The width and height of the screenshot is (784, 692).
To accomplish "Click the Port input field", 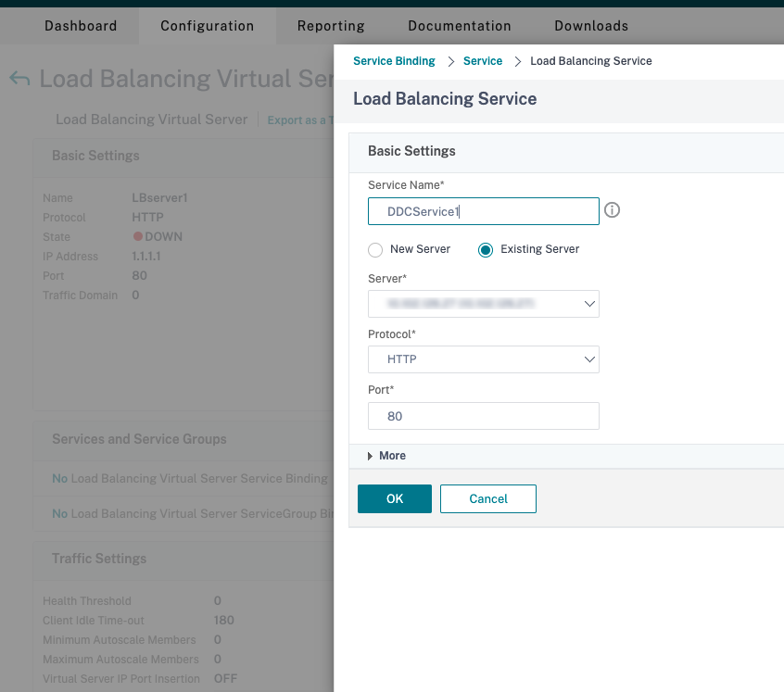I will [x=483, y=415].
